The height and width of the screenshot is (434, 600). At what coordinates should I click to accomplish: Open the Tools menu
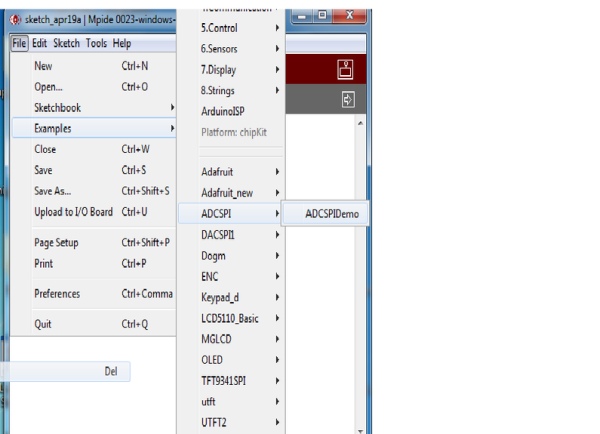[96, 43]
